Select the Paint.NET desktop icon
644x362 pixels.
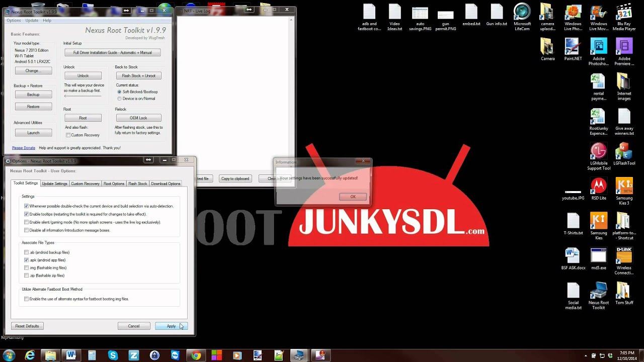pyautogui.click(x=573, y=49)
